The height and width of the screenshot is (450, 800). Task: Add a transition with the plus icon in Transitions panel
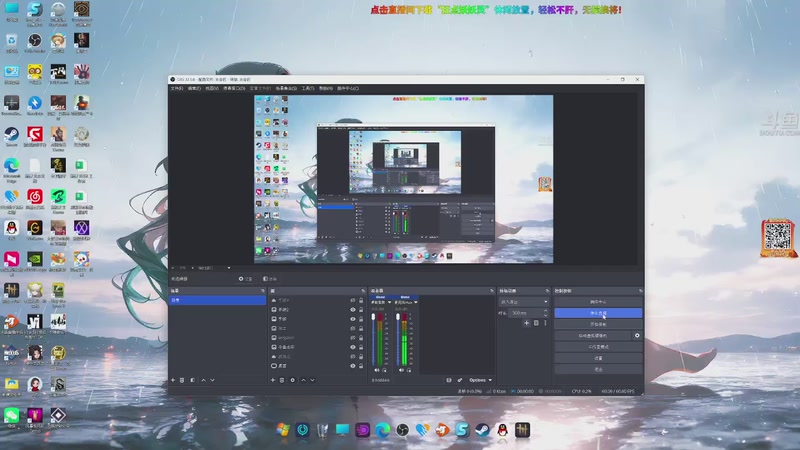coord(527,323)
